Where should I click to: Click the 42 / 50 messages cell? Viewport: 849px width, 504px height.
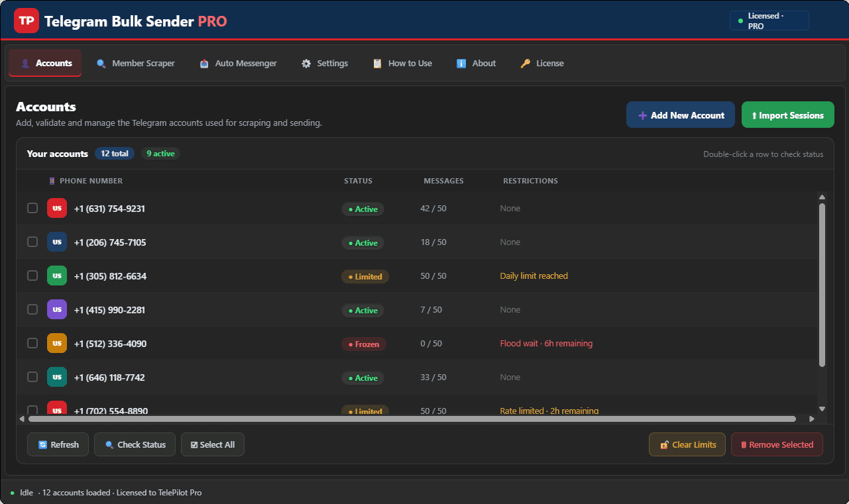tap(433, 209)
